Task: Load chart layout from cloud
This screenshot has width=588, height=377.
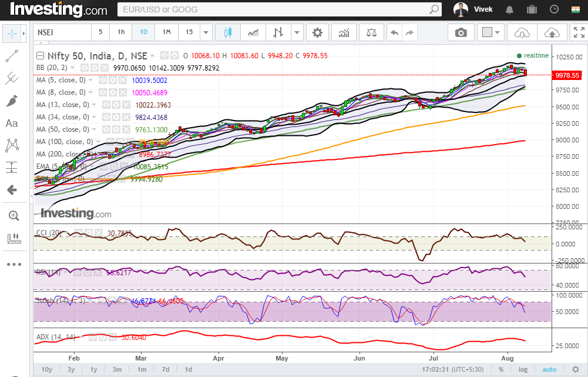Action: click(522, 33)
